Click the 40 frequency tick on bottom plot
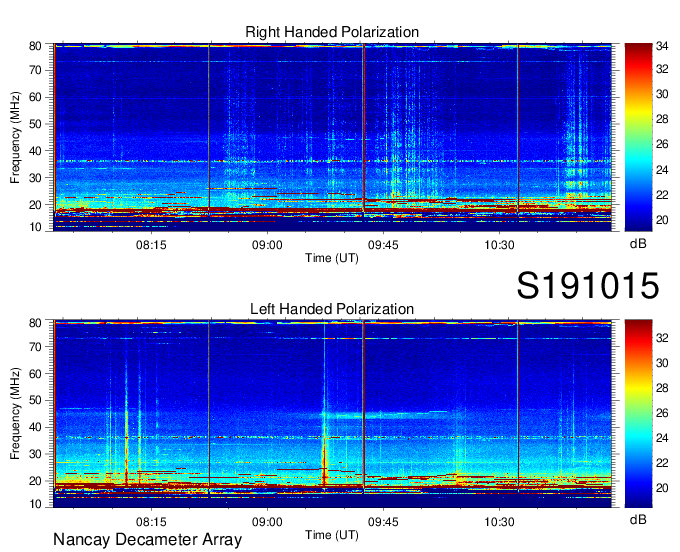The image size is (680, 552). 35,427
